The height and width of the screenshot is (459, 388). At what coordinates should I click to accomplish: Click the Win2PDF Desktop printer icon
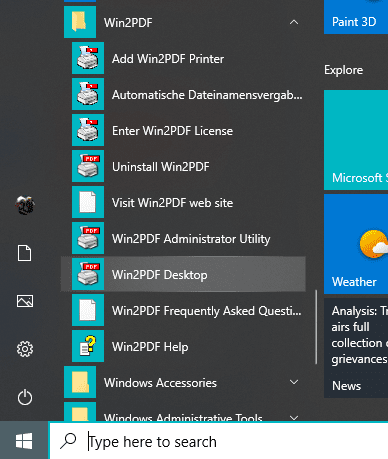point(88,274)
